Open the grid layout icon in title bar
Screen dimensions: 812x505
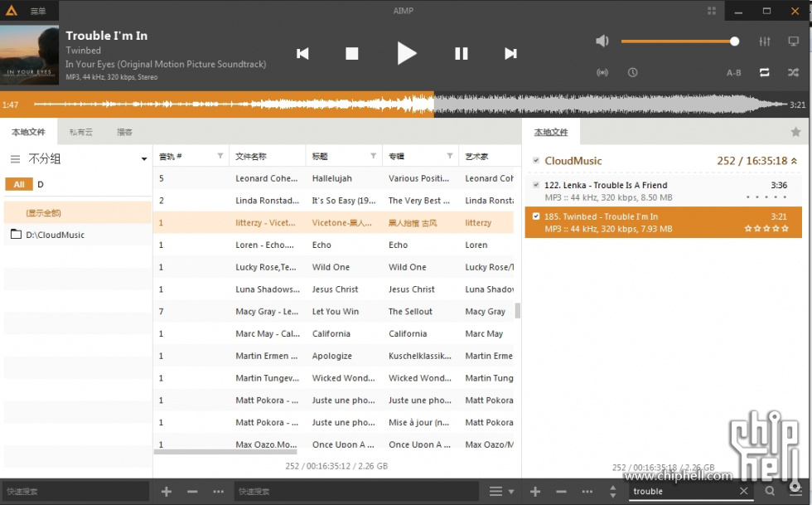[712, 11]
